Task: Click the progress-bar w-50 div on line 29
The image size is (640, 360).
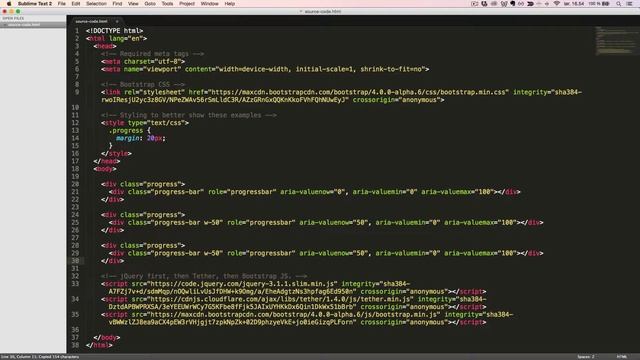Action: click(x=326, y=253)
